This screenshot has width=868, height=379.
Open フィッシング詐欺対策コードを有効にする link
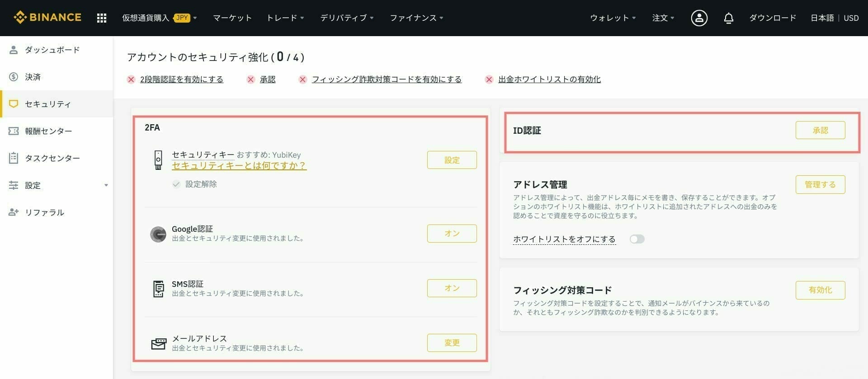point(387,80)
